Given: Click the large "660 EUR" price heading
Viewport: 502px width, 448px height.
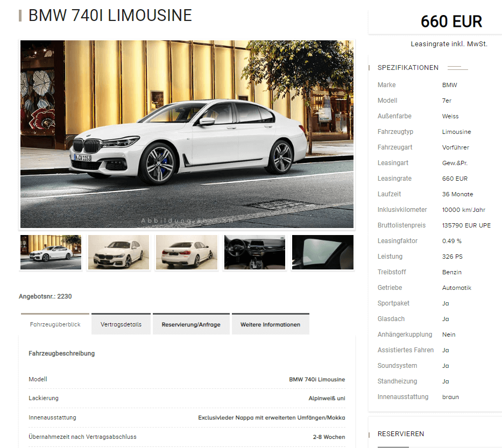Looking at the screenshot, I should (x=451, y=22).
